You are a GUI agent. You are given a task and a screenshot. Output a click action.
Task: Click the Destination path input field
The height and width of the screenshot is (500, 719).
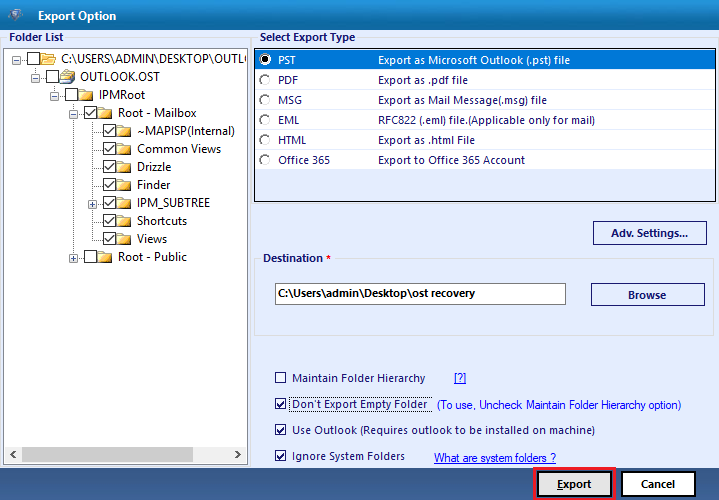419,294
